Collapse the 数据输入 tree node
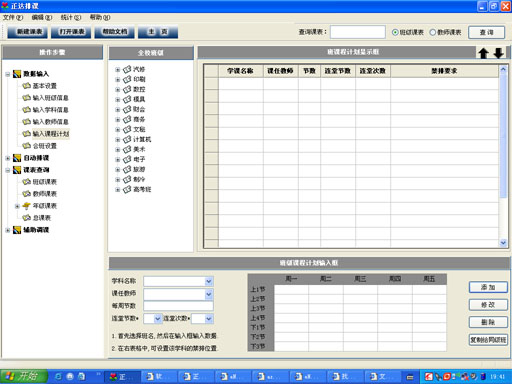512x384 pixels. click(8, 74)
